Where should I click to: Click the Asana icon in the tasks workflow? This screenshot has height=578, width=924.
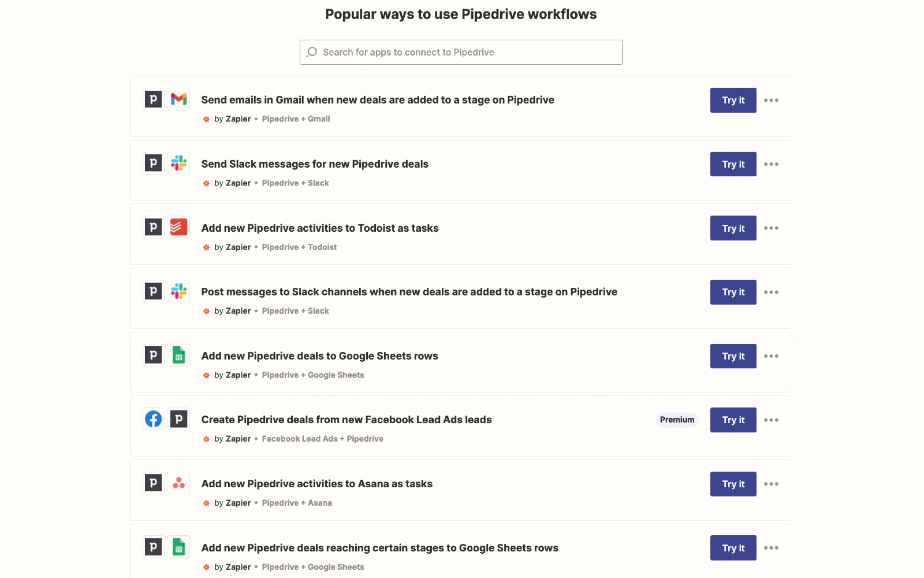click(x=179, y=483)
